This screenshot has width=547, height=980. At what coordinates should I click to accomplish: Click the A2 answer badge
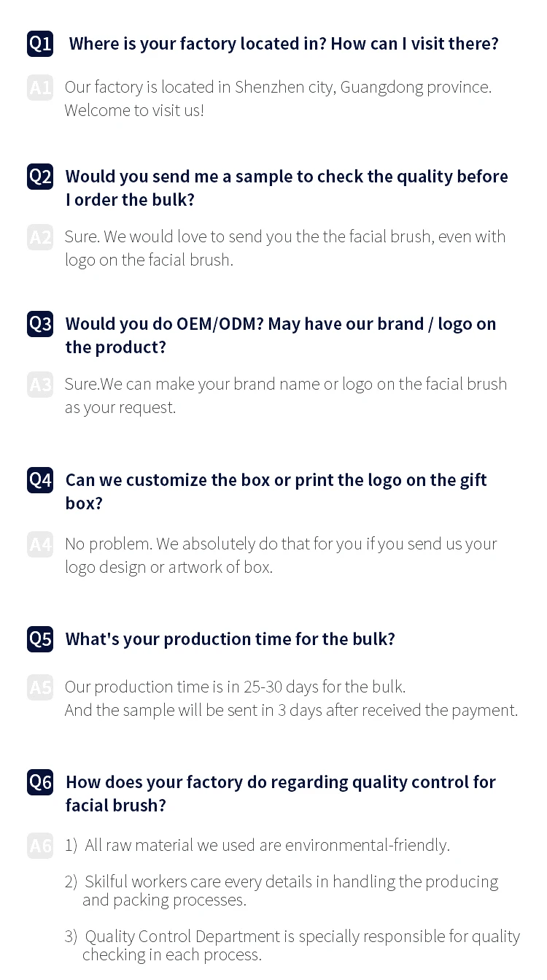(x=40, y=237)
